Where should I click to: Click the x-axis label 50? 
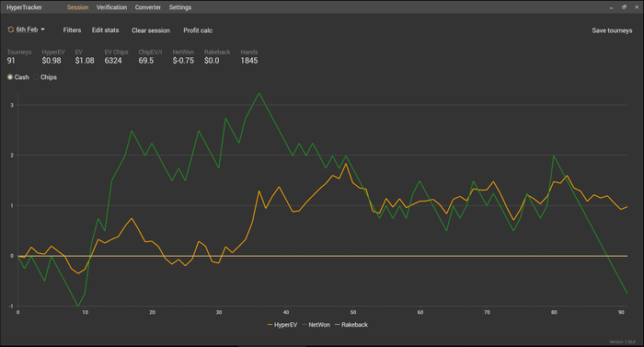pos(353,312)
